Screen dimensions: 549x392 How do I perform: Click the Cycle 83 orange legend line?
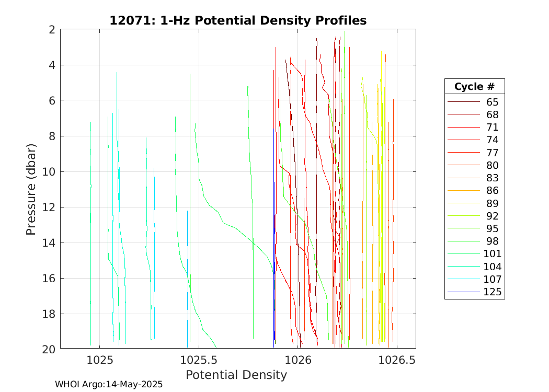coord(463,178)
